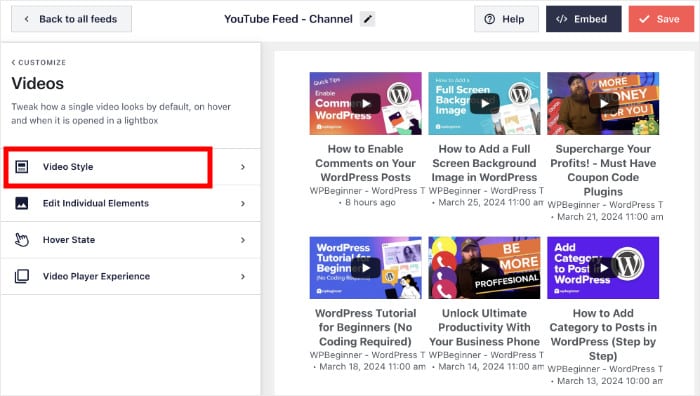This screenshot has width=700, height=396.
Task: Click the Supercharge Your Profits title
Action: click(603, 170)
